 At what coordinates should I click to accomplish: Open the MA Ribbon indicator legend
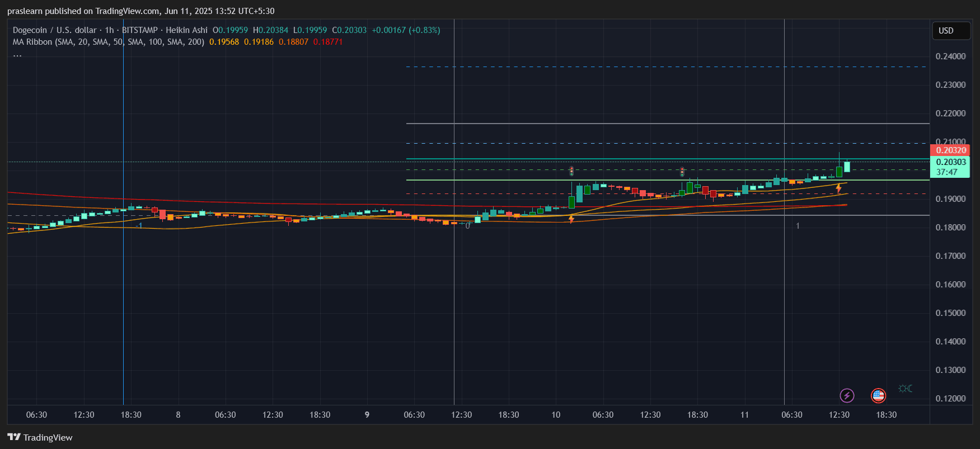108,42
